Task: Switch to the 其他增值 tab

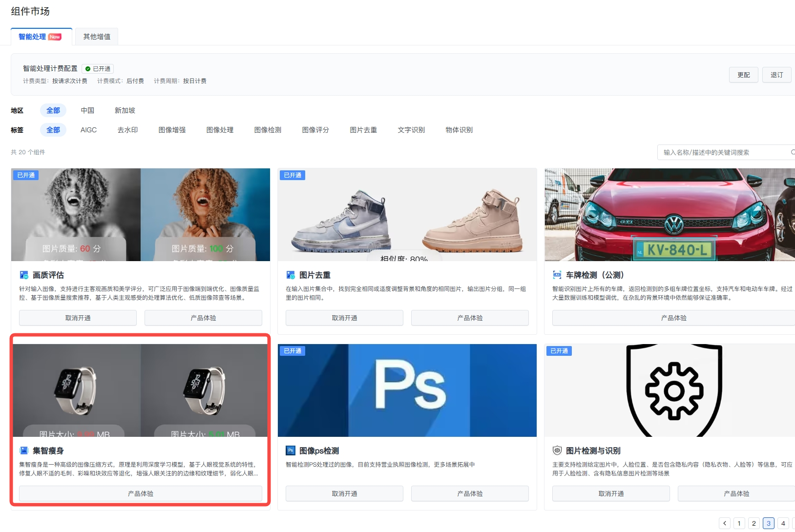Action: pos(97,37)
